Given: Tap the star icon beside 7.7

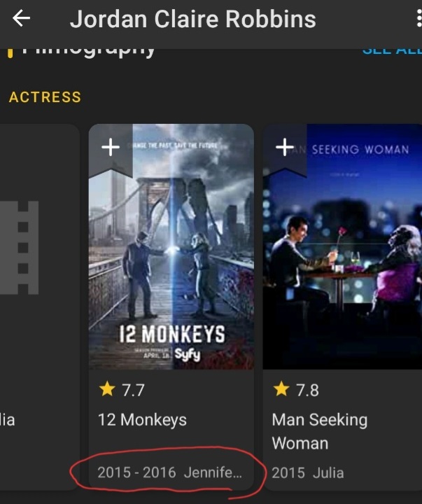Looking at the screenshot, I should [x=106, y=389].
